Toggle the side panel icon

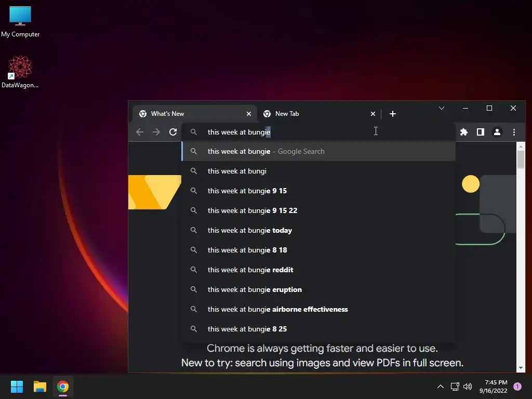pos(481,132)
